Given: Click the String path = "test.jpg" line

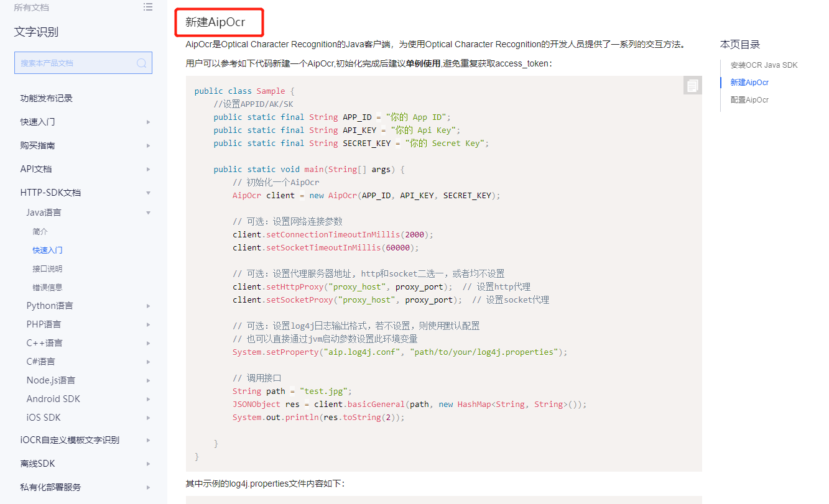Looking at the screenshot, I should tap(292, 392).
